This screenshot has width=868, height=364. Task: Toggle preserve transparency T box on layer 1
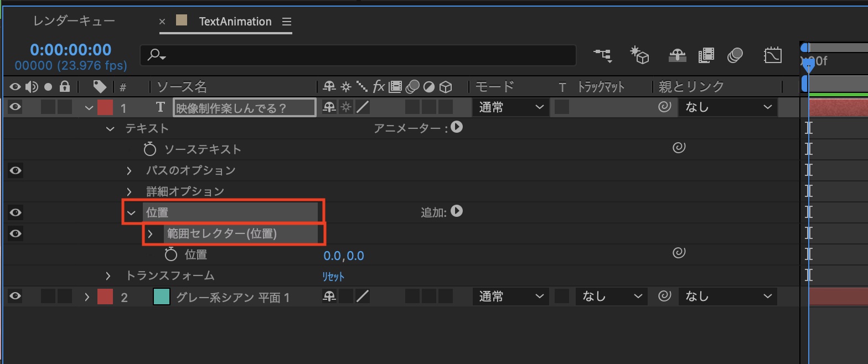(x=562, y=107)
